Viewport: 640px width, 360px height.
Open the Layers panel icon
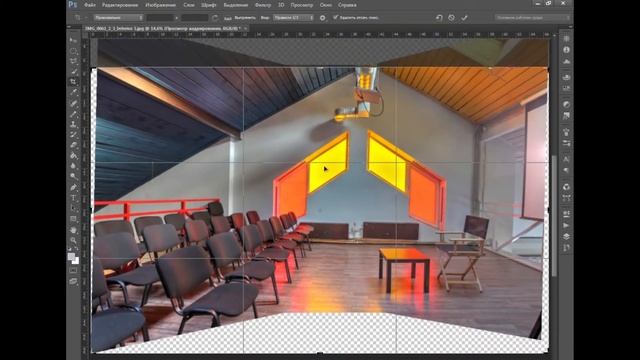[567, 237]
